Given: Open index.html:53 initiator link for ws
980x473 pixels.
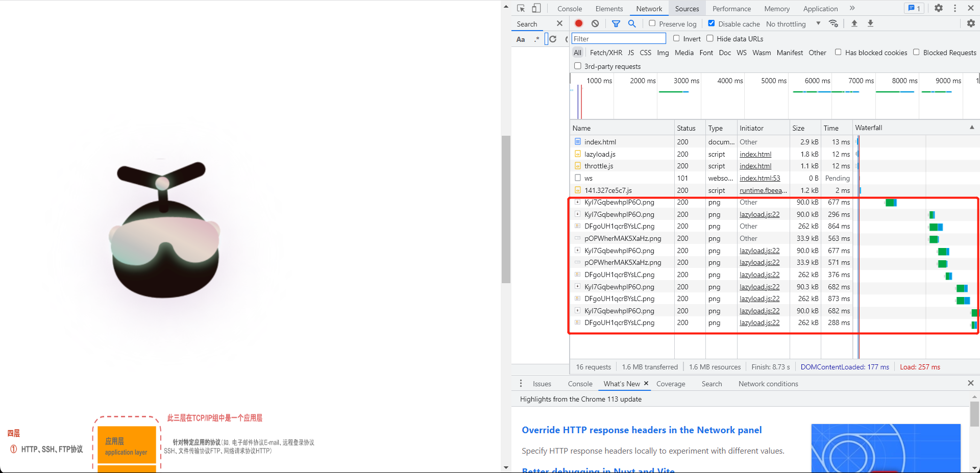Looking at the screenshot, I should [759, 178].
